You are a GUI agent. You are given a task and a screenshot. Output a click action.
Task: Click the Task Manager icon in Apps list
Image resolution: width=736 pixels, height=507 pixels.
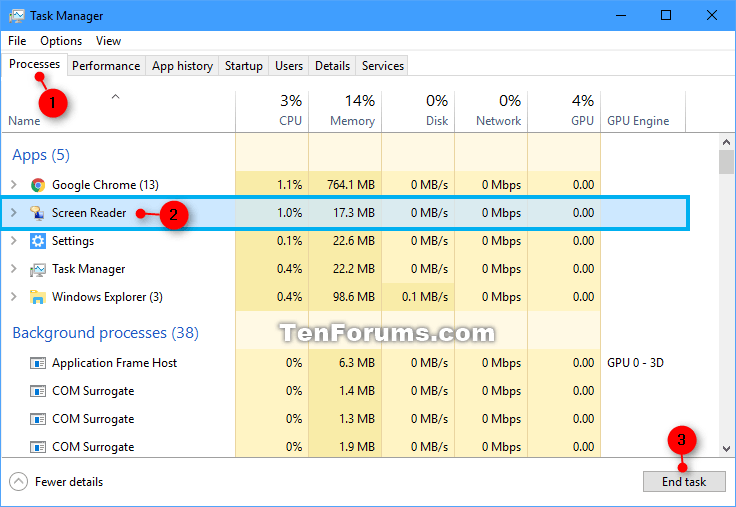click(38, 269)
